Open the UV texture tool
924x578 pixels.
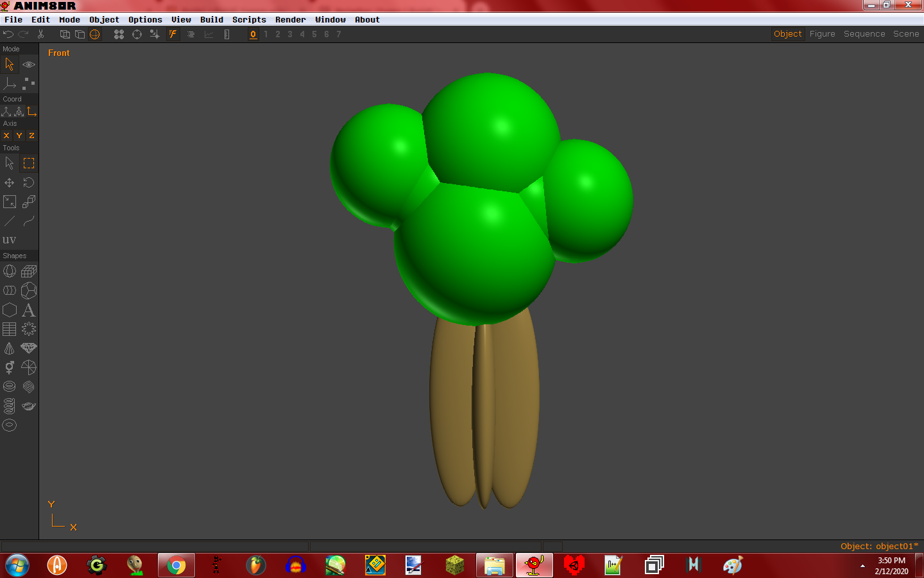tap(9, 240)
